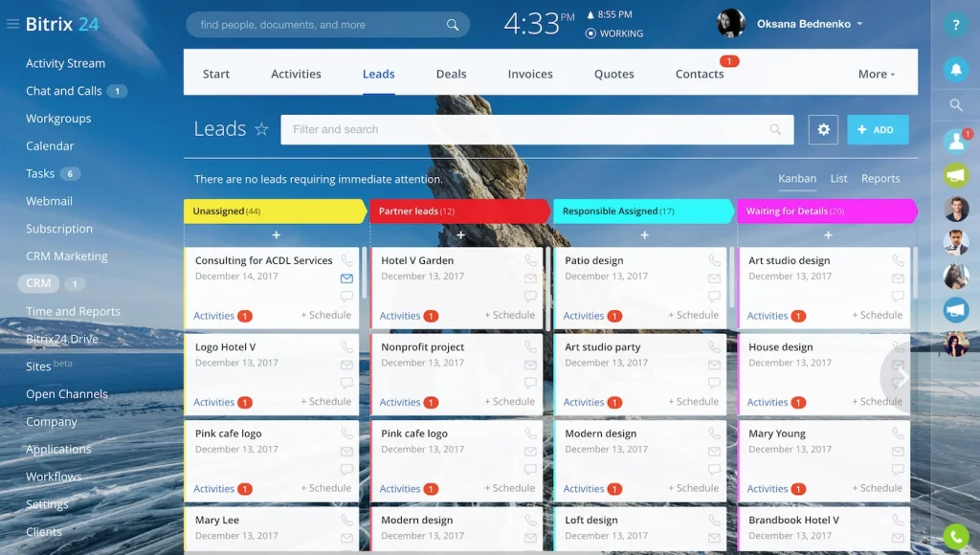Viewport: 980px width, 555px height.
Task: Open the Bitrix24 hamburger menu icon
Action: pyautogui.click(x=12, y=26)
